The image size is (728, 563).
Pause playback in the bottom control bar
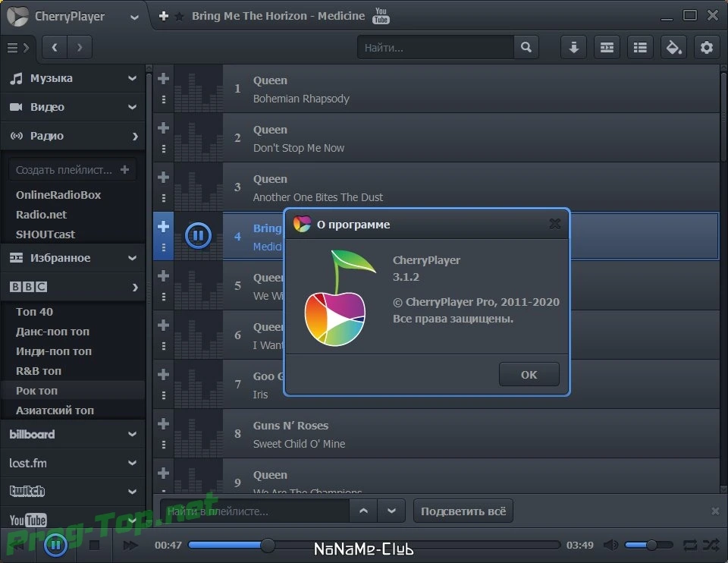55,545
